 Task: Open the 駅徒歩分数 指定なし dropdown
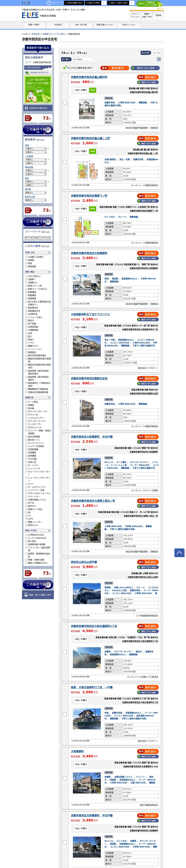coord(36,200)
